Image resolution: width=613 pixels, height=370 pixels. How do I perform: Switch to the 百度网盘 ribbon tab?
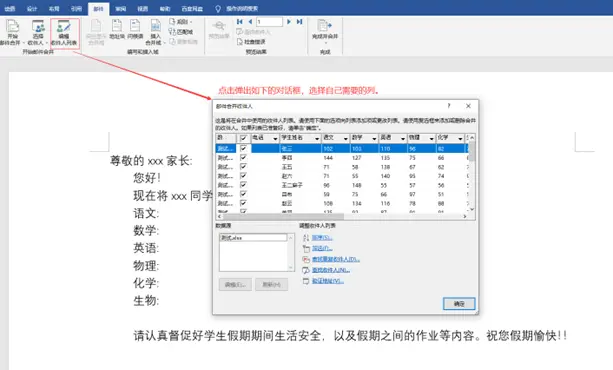192,9
